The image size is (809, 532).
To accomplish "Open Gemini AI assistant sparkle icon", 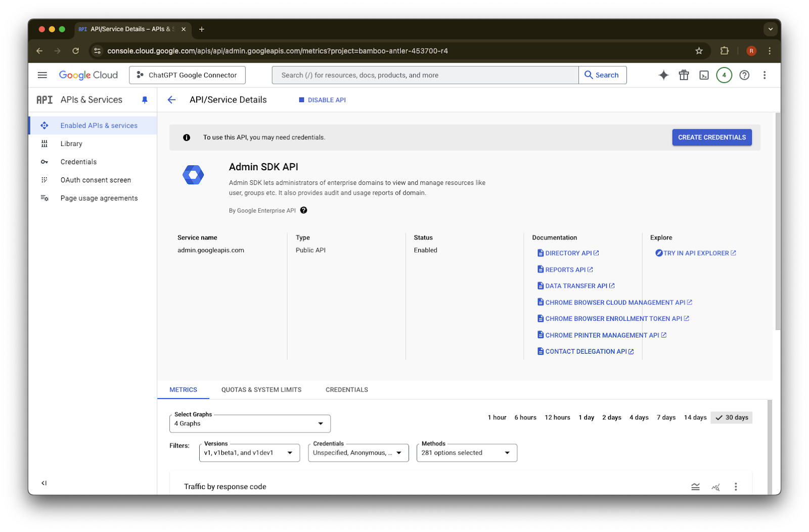I will click(663, 75).
